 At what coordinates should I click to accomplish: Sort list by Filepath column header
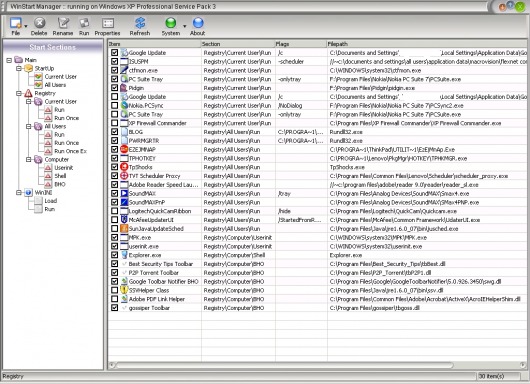(427, 44)
